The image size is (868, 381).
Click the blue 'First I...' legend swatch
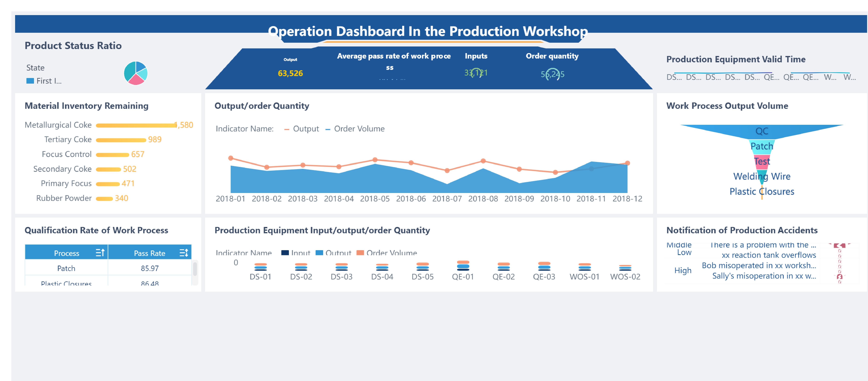[x=30, y=81]
